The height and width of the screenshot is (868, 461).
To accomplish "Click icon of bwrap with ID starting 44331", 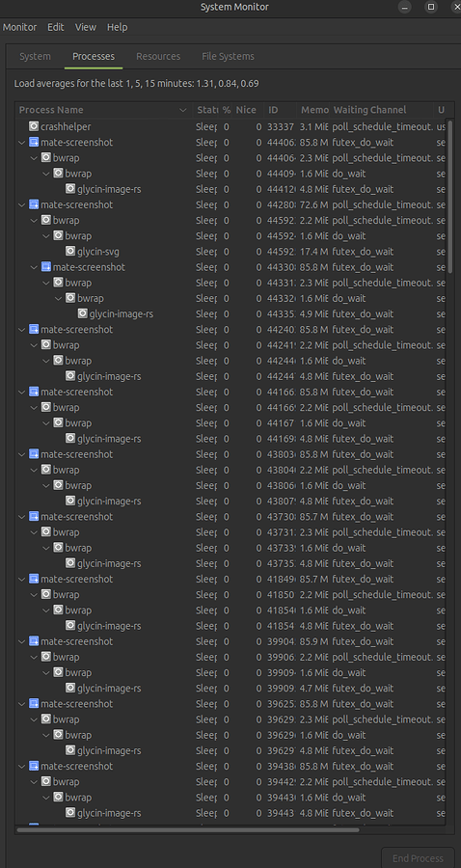I will coord(58,283).
